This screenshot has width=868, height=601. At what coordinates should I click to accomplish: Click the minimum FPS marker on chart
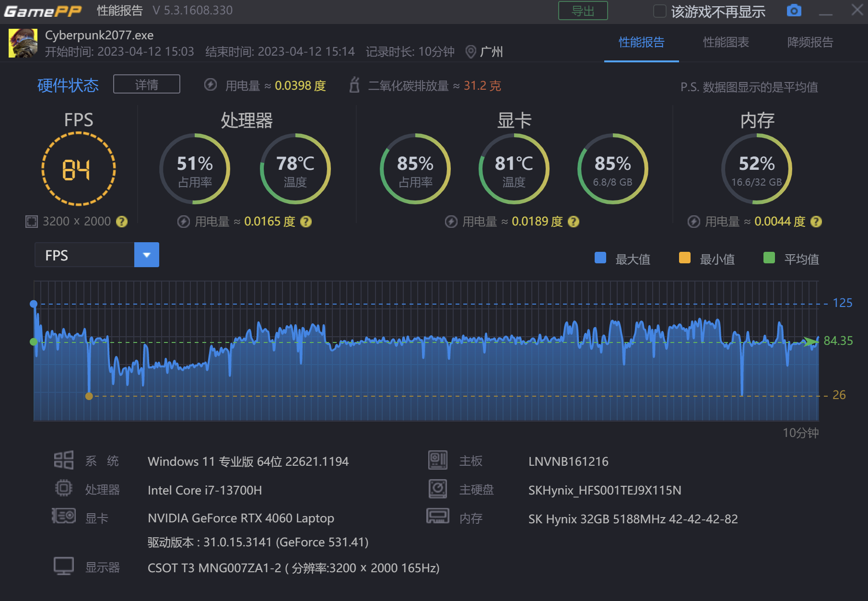pos(89,396)
